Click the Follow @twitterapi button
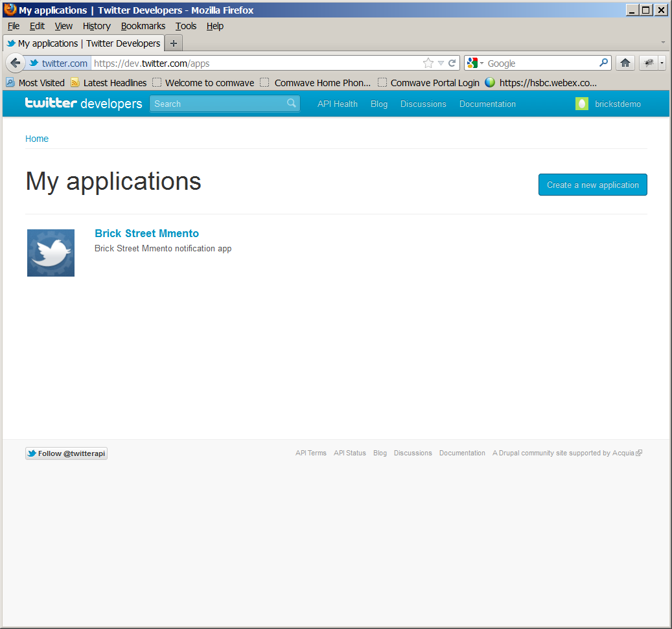 66,453
